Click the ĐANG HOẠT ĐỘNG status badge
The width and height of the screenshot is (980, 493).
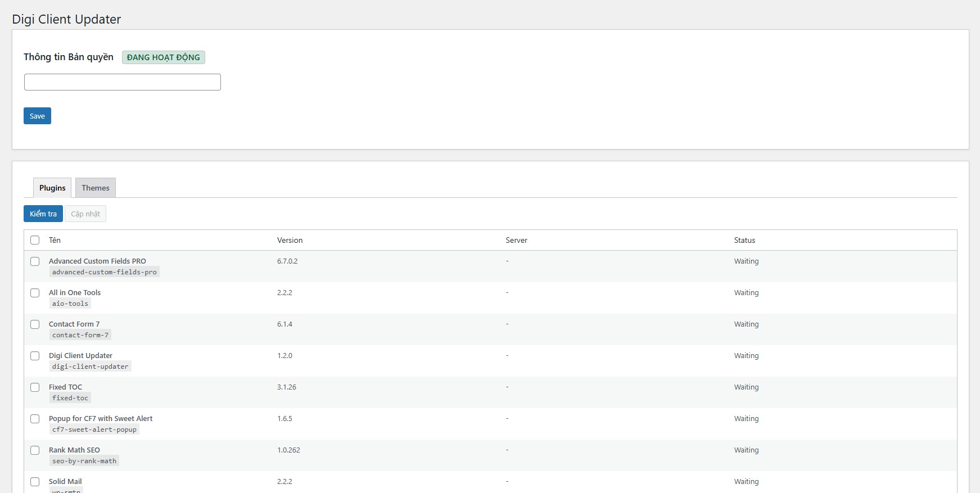tap(164, 57)
